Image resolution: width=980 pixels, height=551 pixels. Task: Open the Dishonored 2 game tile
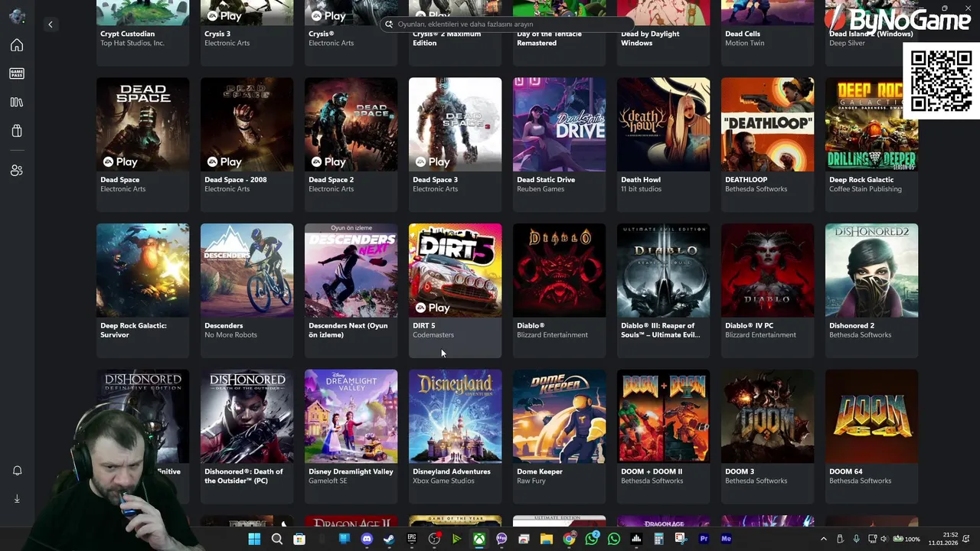pos(871,290)
